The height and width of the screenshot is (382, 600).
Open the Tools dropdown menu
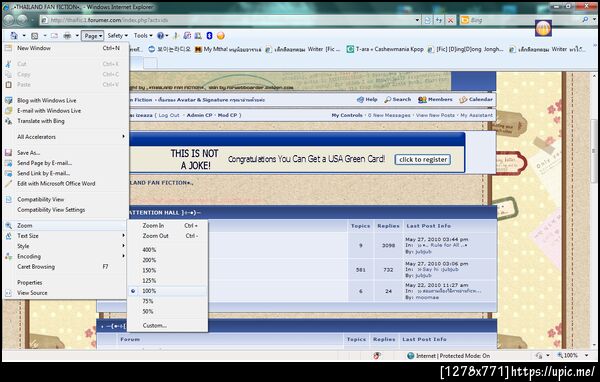coord(143,36)
